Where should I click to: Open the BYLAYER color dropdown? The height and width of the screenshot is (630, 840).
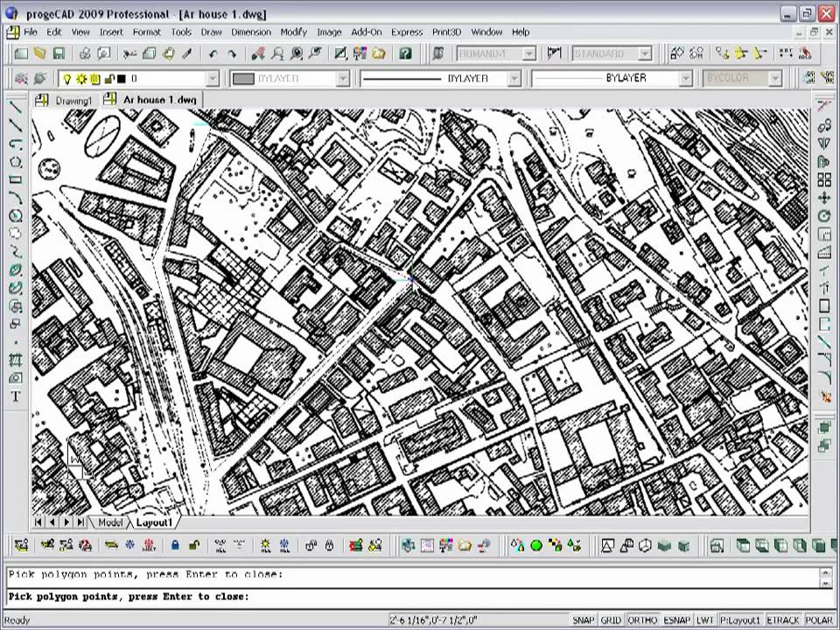[x=343, y=79]
